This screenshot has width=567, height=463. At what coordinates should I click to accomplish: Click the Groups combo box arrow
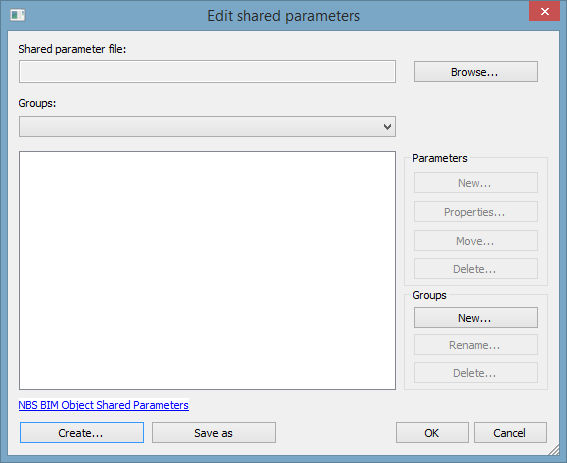point(387,127)
